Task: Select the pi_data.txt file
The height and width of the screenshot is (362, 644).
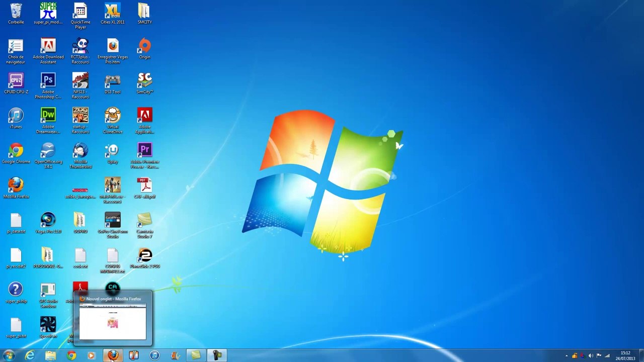Action: 16,223
